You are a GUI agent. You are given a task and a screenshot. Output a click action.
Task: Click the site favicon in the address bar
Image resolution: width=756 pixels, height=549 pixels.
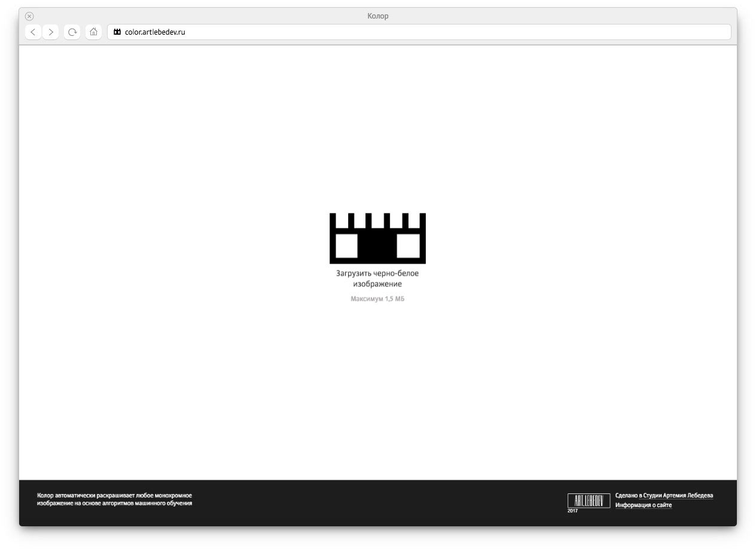(x=117, y=32)
